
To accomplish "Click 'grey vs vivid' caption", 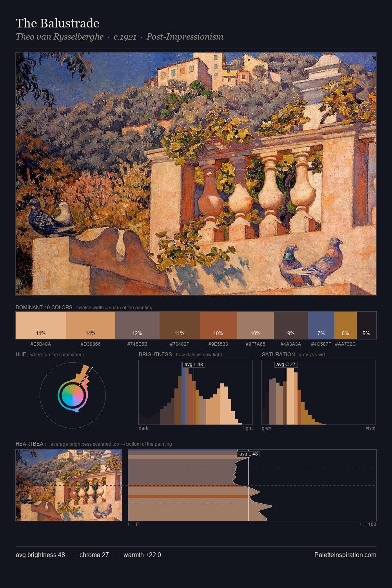I will coord(312,355).
